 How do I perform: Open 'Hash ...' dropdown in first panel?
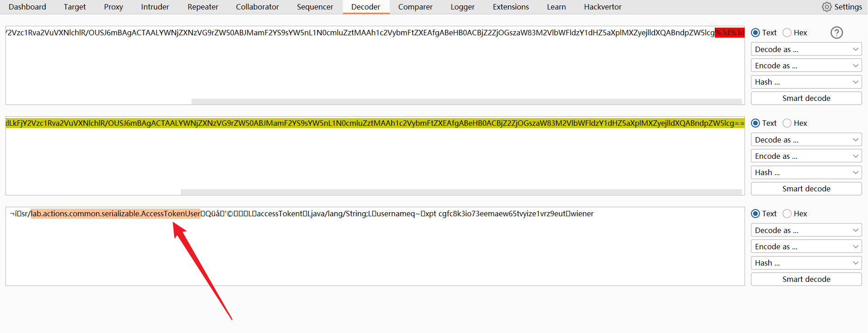(807, 82)
